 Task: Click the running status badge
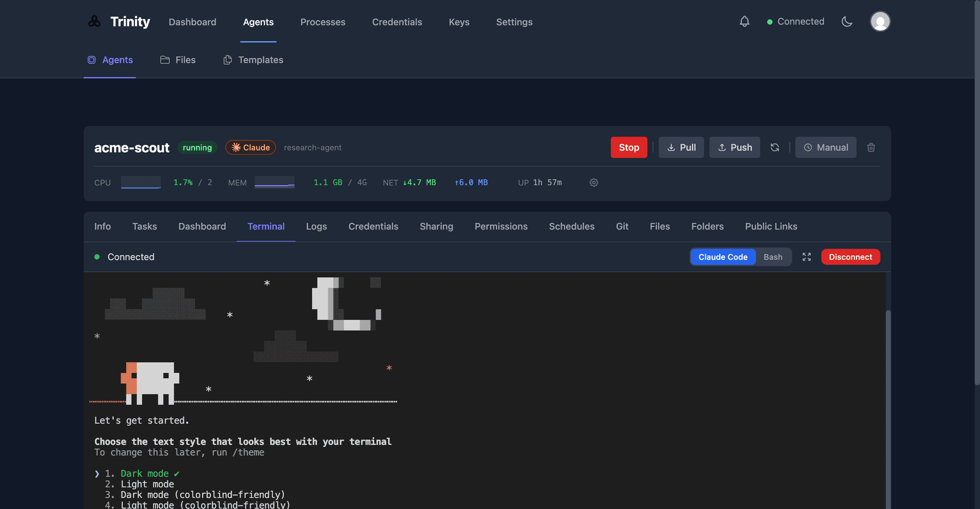[x=198, y=147]
